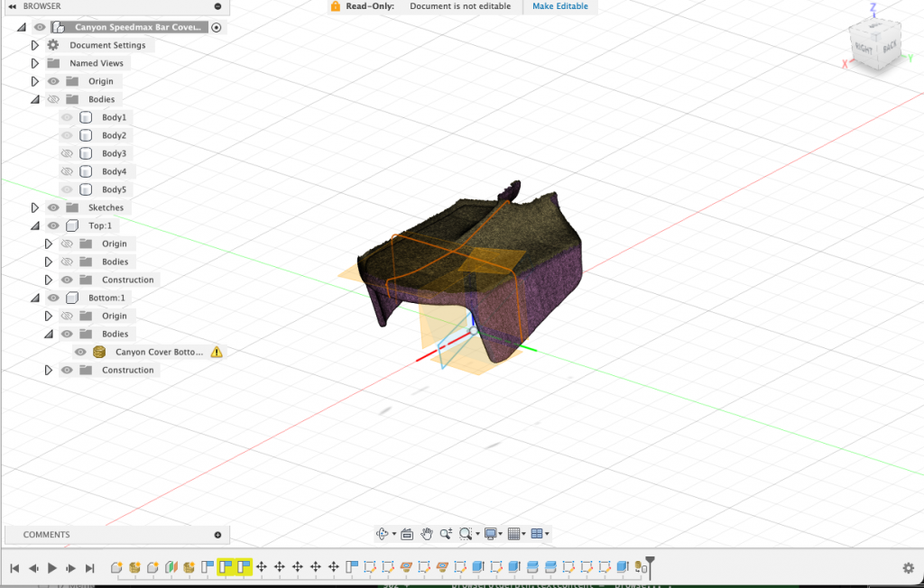
Task: Toggle visibility of Body3
Action: (67, 153)
